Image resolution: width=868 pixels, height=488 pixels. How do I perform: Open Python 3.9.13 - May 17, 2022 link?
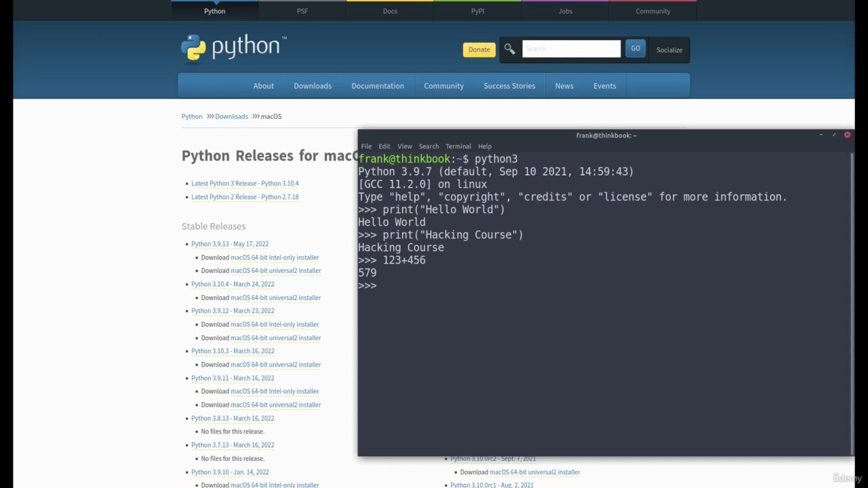[230, 244]
